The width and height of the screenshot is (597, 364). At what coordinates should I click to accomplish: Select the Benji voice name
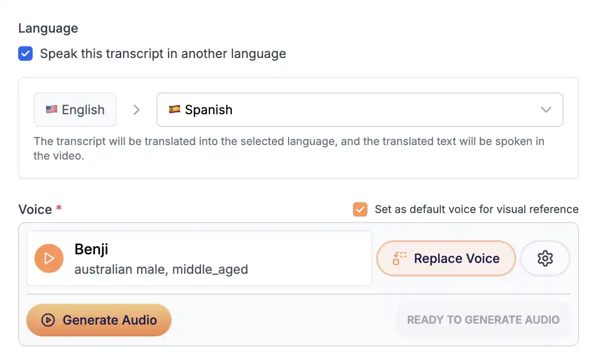pyautogui.click(x=91, y=249)
